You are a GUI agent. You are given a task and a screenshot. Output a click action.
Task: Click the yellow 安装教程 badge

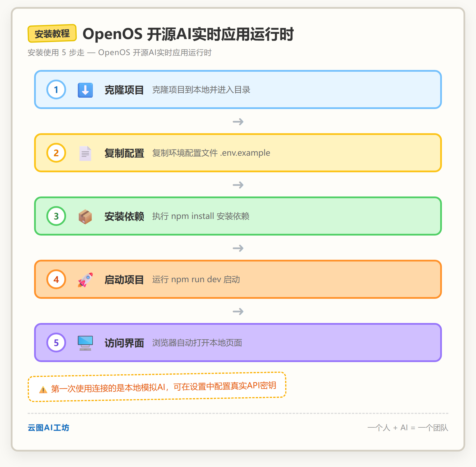[x=52, y=34]
